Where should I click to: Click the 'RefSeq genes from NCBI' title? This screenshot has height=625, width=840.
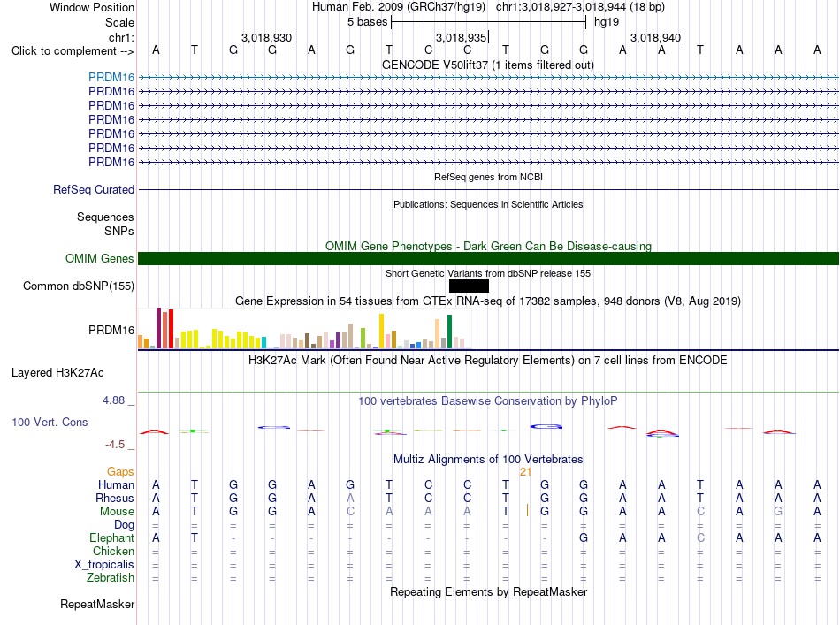tap(488, 177)
